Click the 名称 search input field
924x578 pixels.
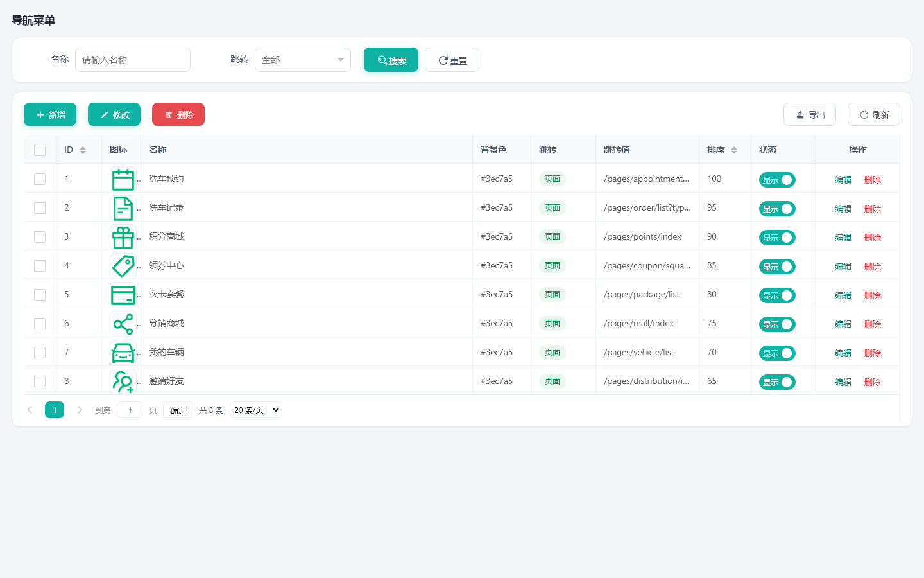(133, 60)
